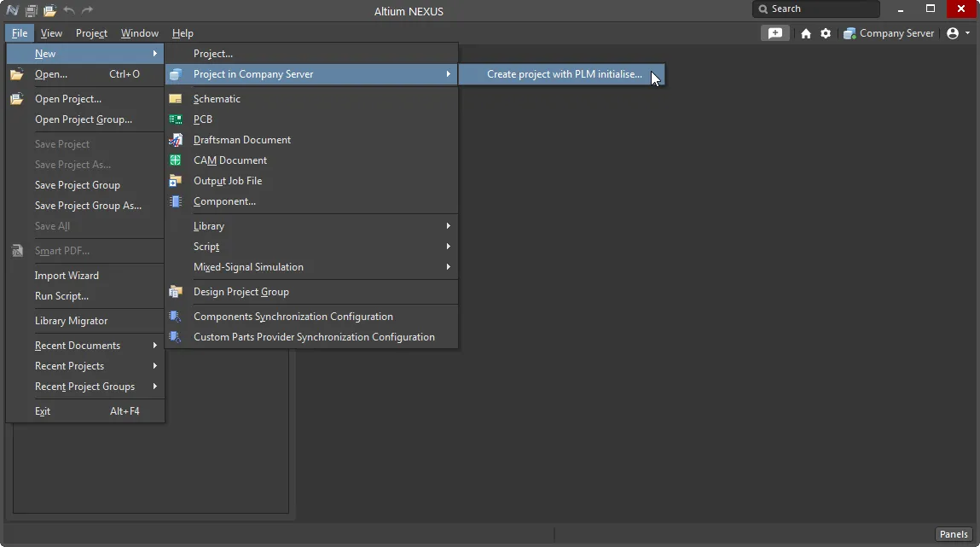Expand the Library submenu arrow

pos(448,225)
